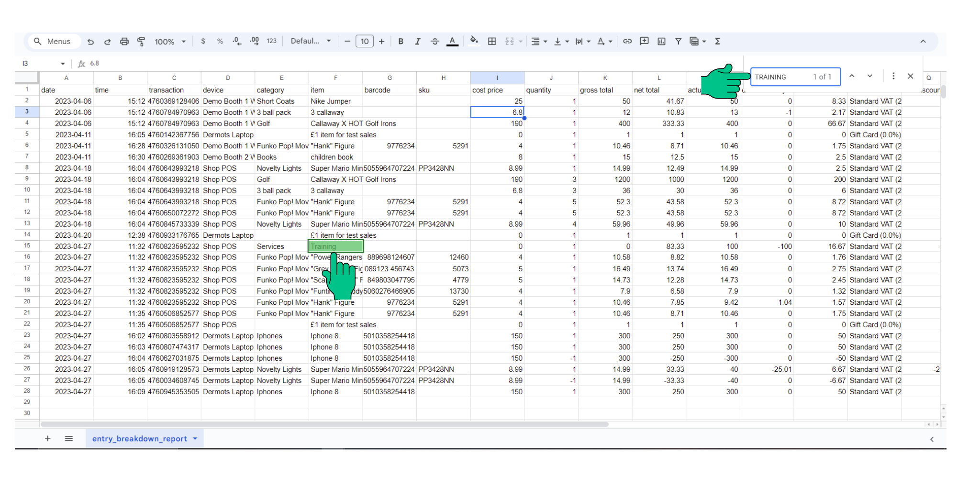Open the functions sigma menu
The height and width of the screenshot is (490, 980).
(x=717, y=42)
